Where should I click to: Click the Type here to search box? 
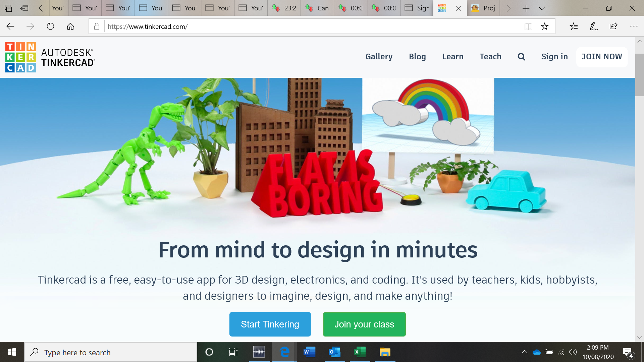click(x=111, y=352)
